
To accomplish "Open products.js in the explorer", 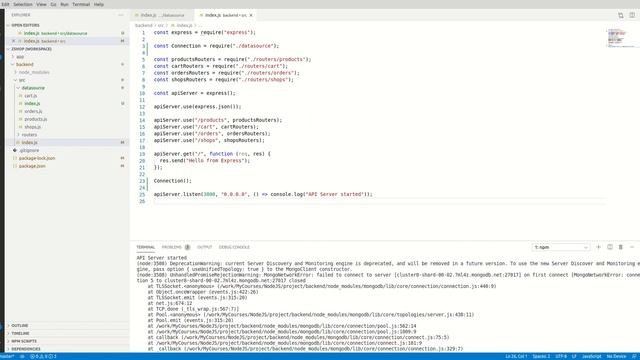I will click(36, 119).
